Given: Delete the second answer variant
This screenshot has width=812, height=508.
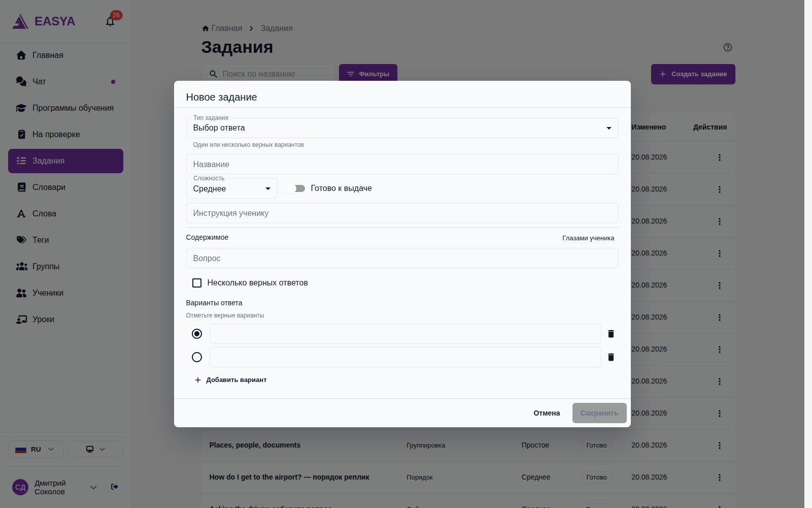Looking at the screenshot, I should 611,357.
